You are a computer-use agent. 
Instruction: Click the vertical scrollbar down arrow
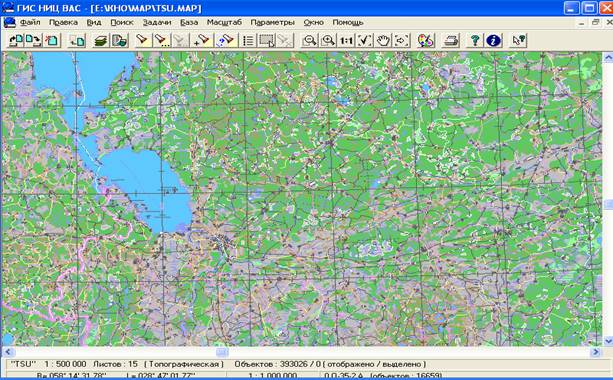pyautogui.click(x=608, y=341)
